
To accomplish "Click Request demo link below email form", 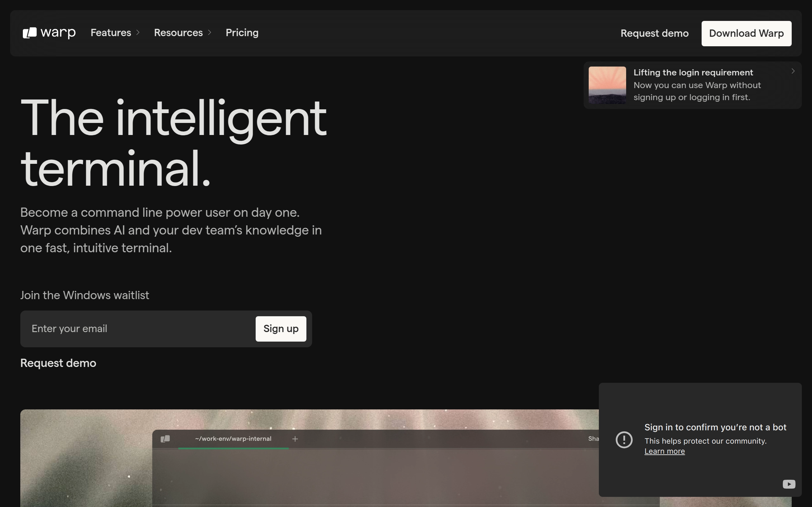I will point(58,363).
